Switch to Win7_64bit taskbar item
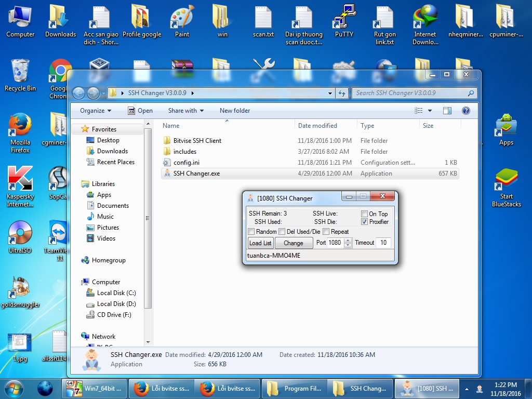532x399 pixels. coord(94,389)
